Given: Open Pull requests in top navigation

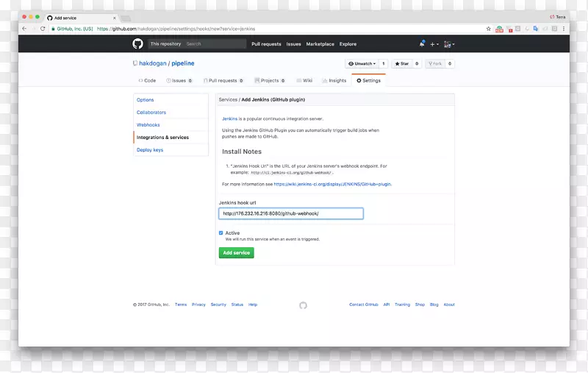Looking at the screenshot, I should pyautogui.click(x=266, y=44).
